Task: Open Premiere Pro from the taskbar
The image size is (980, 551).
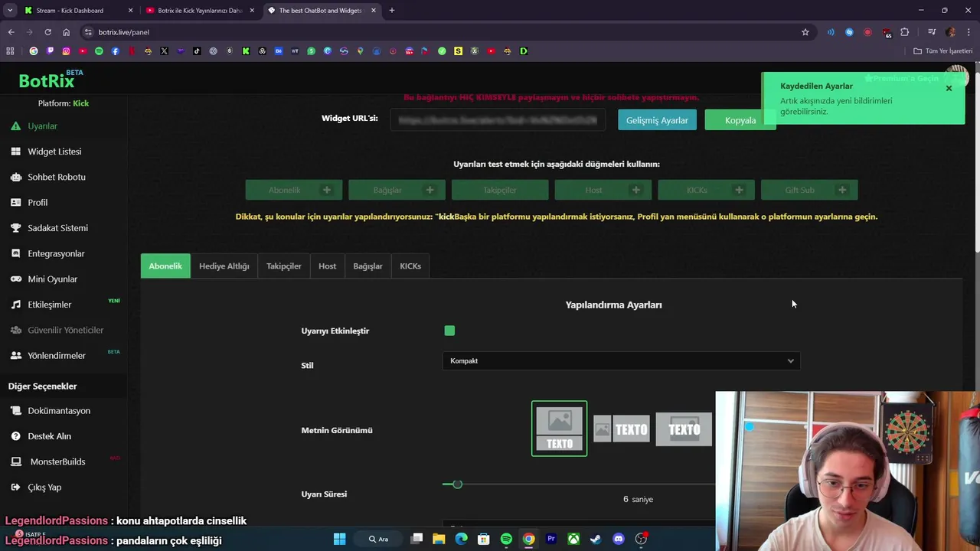Action: (x=550, y=539)
